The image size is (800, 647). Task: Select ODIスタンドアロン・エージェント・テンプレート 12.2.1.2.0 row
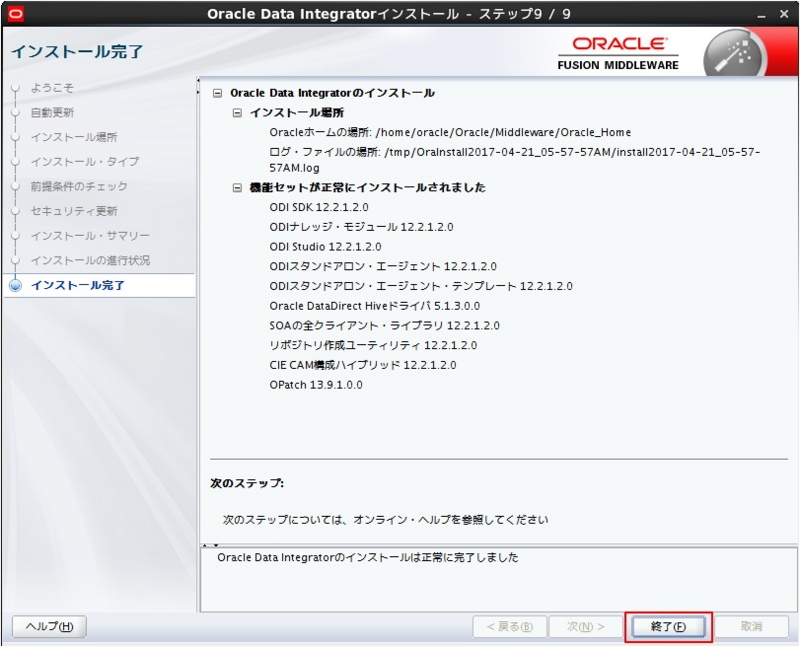421,286
